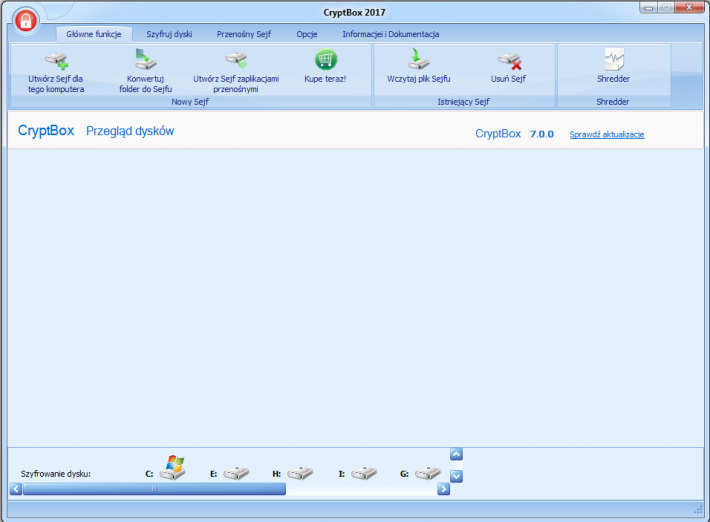Viewport: 710px width, 522px height.
Task: Click the CryptBox heading next to Przegląd dysków
Action: coord(46,130)
